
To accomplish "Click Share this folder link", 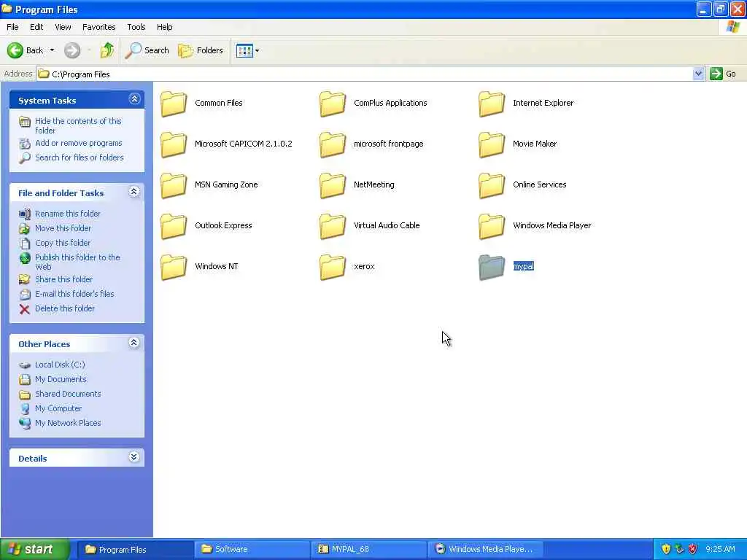I will click(64, 279).
